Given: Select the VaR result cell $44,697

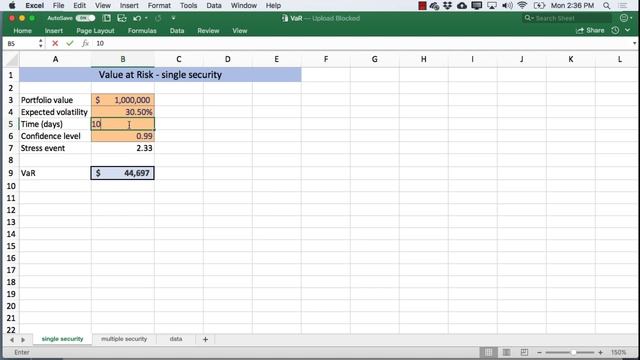Looking at the screenshot, I should (123, 173).
